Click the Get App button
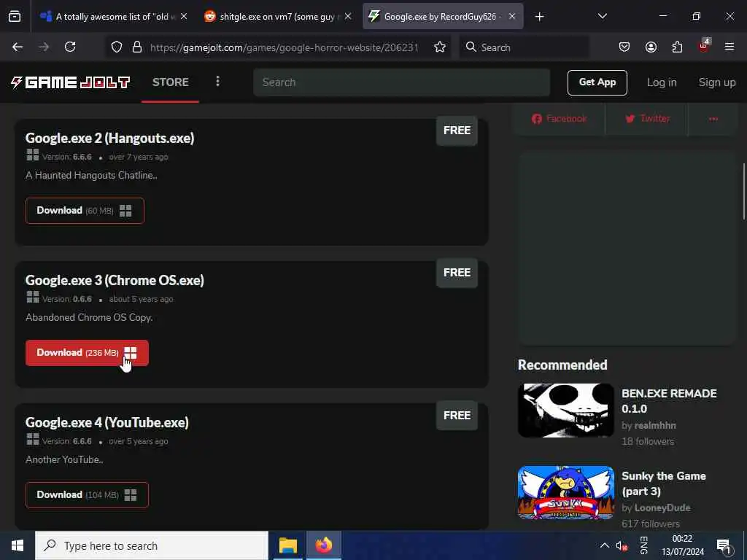 click(x=597, y=82)
